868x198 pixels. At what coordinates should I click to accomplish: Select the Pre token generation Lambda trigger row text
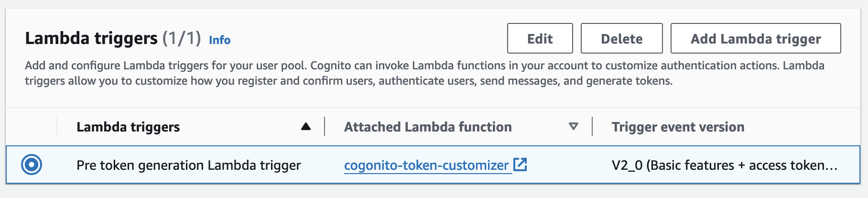(x=189, y=165)
